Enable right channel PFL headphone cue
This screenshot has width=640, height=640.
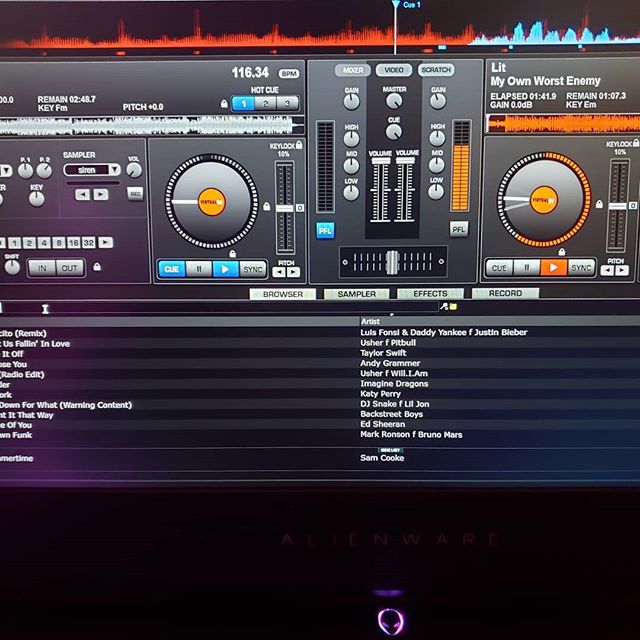(x=459, y=229)
